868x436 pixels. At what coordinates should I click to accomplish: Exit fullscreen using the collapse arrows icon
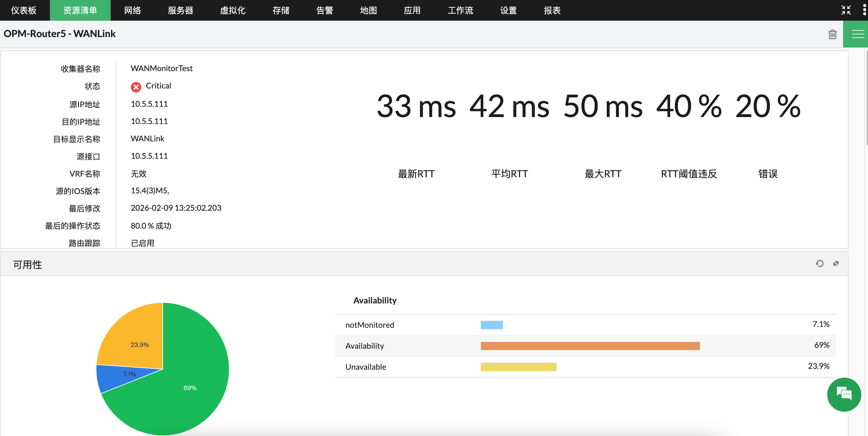click(x=846, y=10)
